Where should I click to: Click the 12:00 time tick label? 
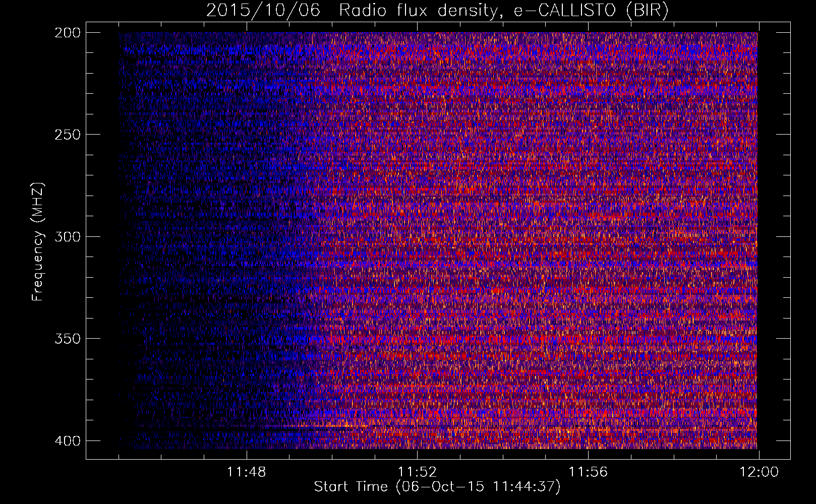[x=759, y=472]
